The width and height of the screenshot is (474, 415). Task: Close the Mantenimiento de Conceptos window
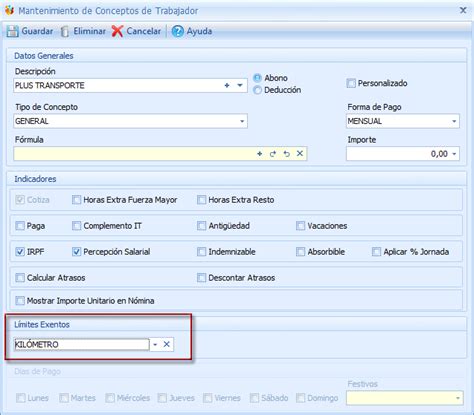463,10
